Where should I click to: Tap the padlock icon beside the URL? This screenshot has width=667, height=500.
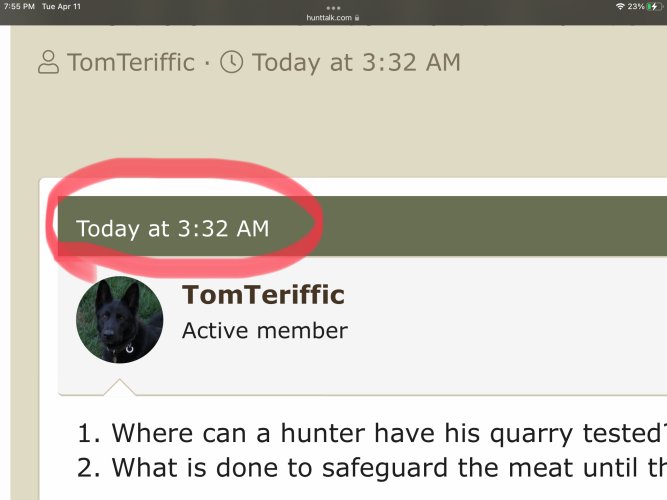coord(357,18)
